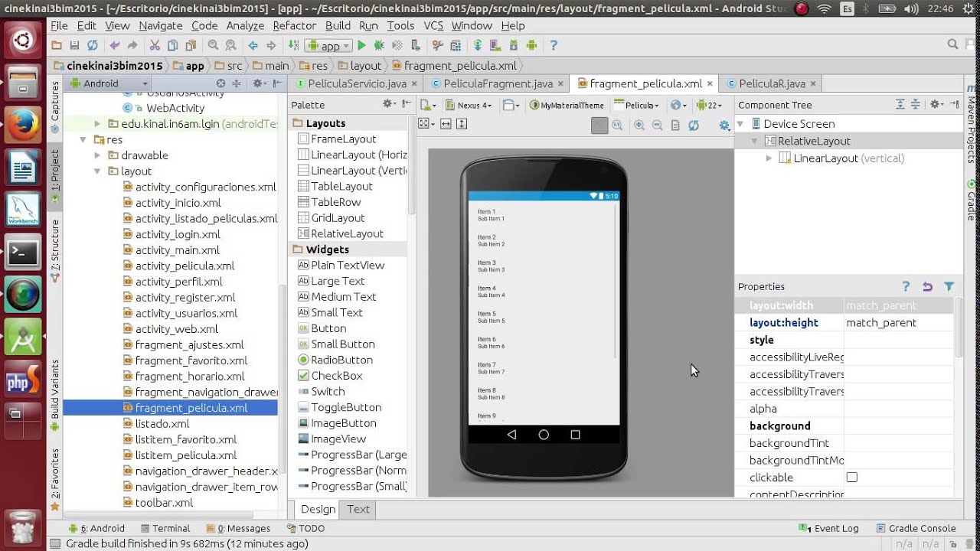This screenshot has width=980, height=551.
Task: Save all files with the floppy icon
Action: click(74, 46)
